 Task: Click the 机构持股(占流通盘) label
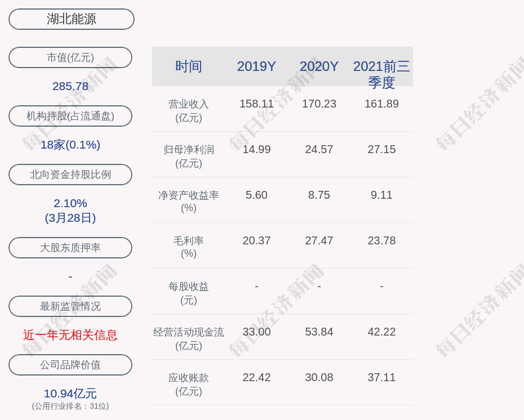point(70,116)
